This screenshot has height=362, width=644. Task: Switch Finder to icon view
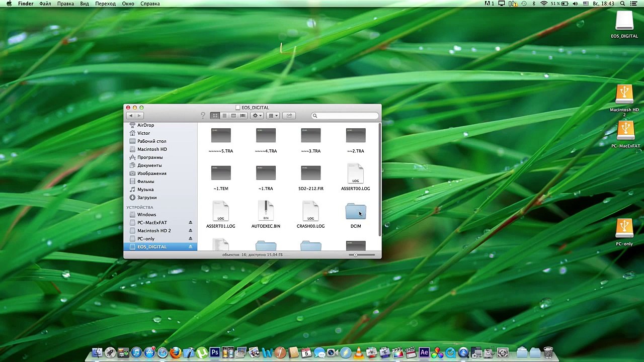coord(215,116)
